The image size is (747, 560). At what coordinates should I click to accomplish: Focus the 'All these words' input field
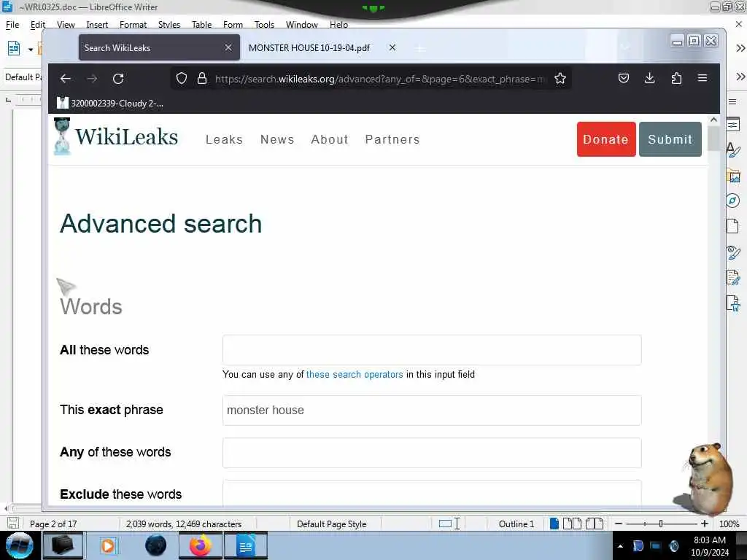432,350
